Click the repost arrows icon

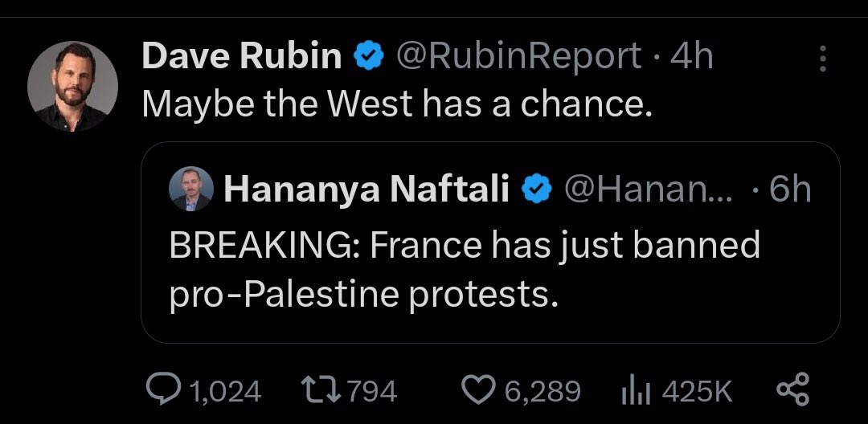pos(317,391)
